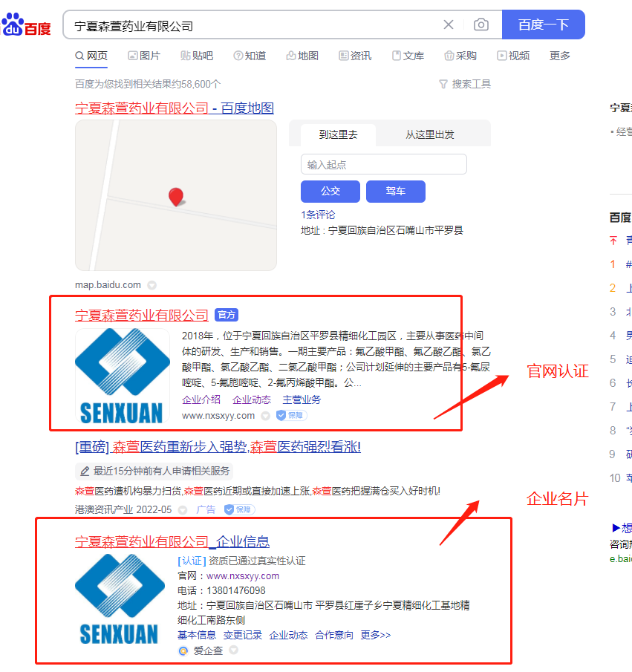This screenshot has height=672, width=632.
Task: Expand the arrow next to 爱企查
Action: point(234,650)
